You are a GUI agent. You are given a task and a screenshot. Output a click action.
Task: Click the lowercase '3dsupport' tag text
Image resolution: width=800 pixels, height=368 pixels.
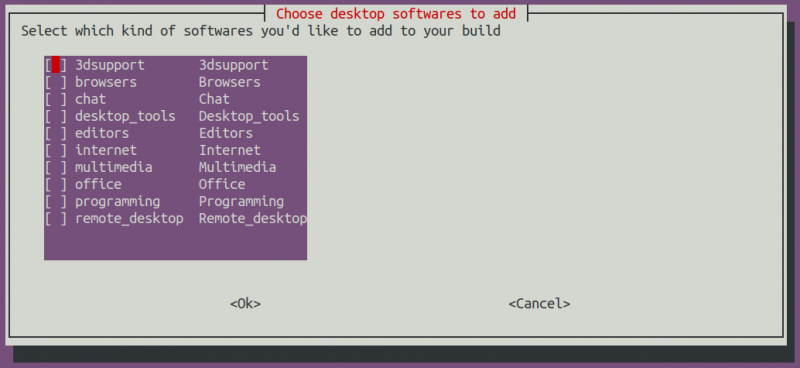click(110, 65)
